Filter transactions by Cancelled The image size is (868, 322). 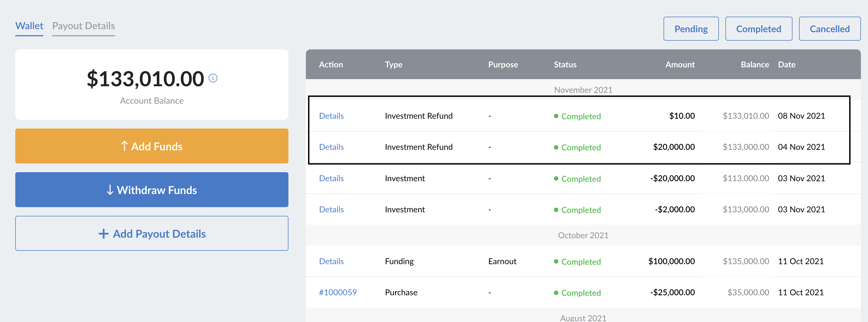[x=830, y=29]
